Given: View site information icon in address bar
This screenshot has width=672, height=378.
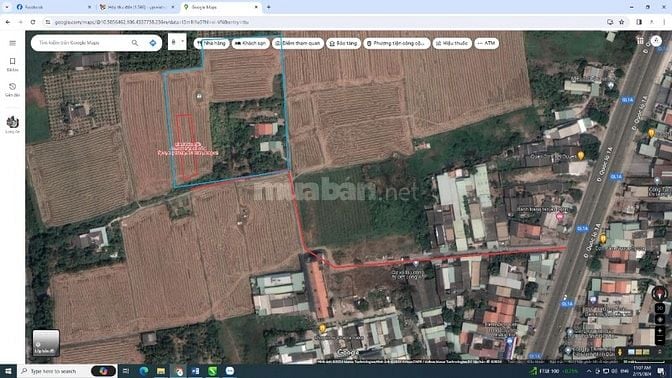Looking at the screenshot, I should tap(48, 22).
